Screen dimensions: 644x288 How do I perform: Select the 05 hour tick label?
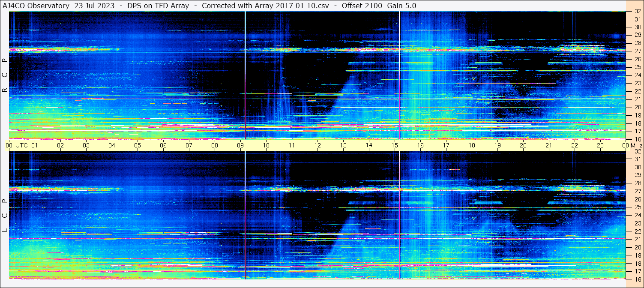138,145
